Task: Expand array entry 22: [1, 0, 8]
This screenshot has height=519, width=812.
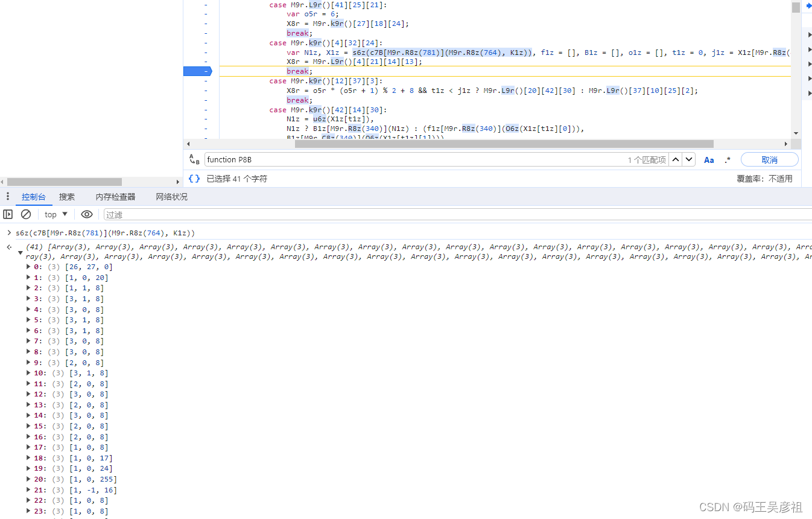Action: [x=28, y=500]
